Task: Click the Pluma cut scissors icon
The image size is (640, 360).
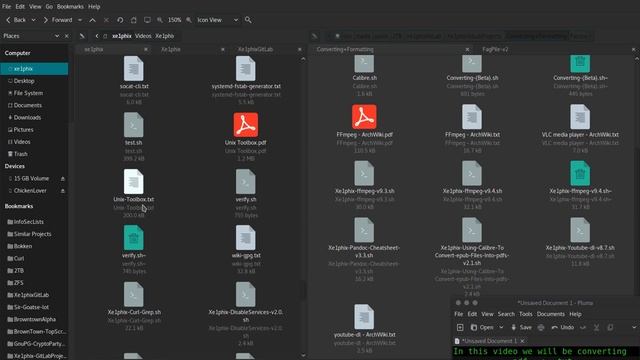Action: [x=596, y=327]
